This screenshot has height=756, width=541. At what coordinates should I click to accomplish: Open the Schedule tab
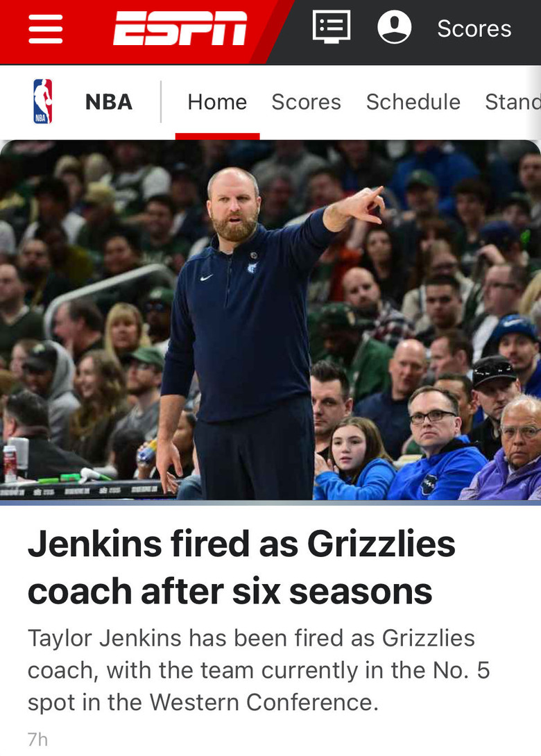coord(413,102)
